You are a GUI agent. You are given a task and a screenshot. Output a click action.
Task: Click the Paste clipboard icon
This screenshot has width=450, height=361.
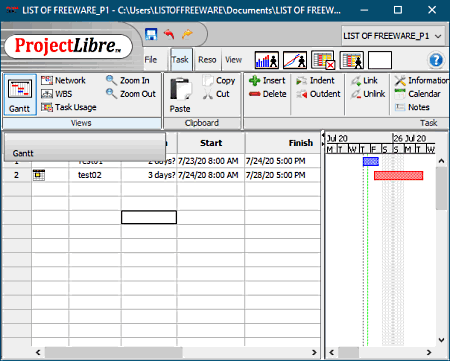point(181,95)
